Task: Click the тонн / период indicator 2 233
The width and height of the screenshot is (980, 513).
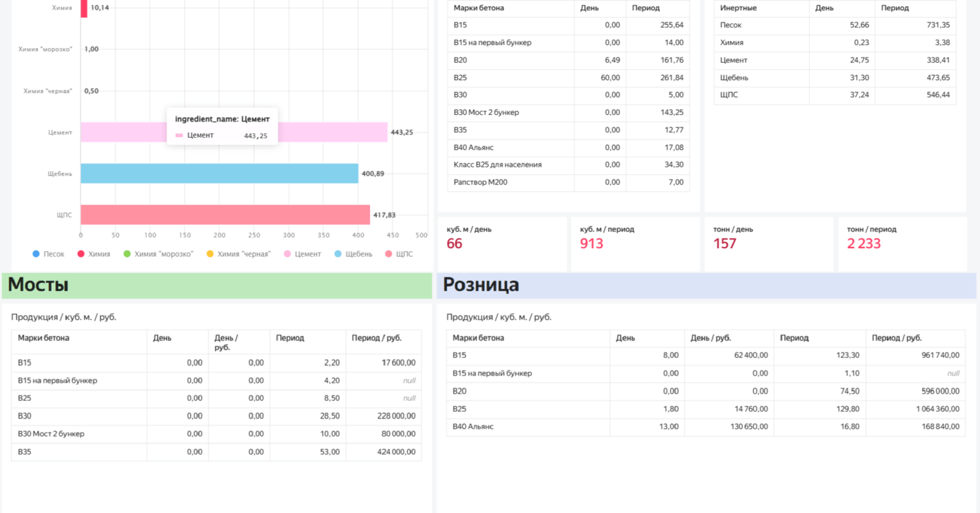Action: pos(864,244)
